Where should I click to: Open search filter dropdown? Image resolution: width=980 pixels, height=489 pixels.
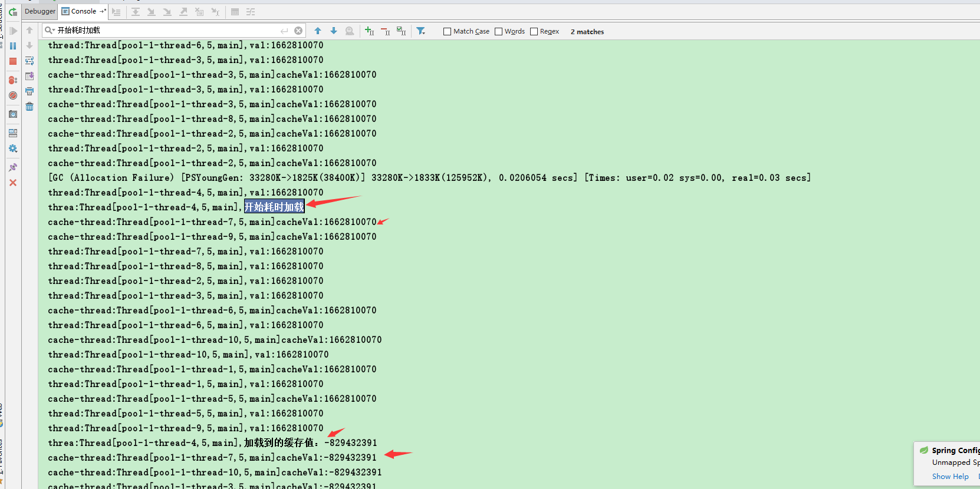click(x=421, y=31)
